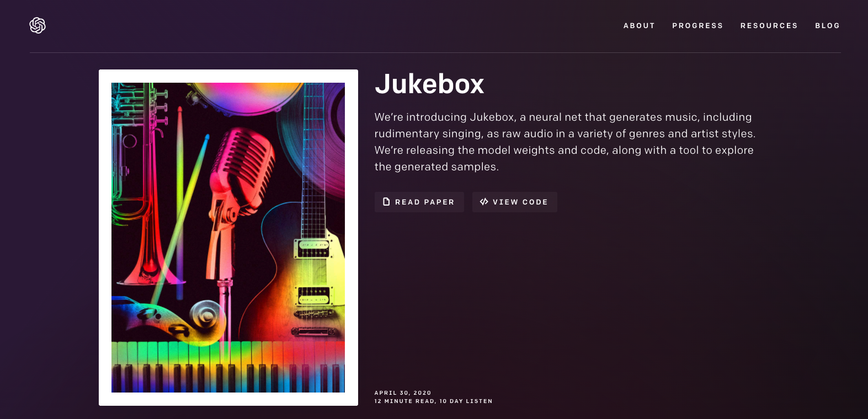Go to the Blog page
Screen dimensions: 868x419
[x=827, y=26]
